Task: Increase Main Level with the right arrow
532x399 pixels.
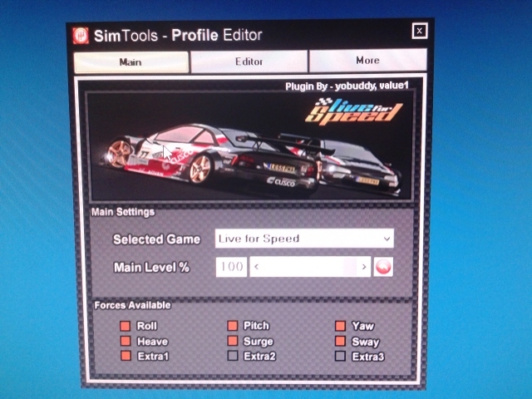Action: 364,267
